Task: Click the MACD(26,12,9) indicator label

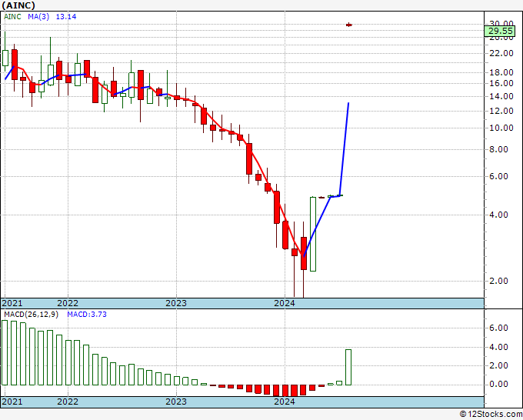Action: tap(31, 315)
